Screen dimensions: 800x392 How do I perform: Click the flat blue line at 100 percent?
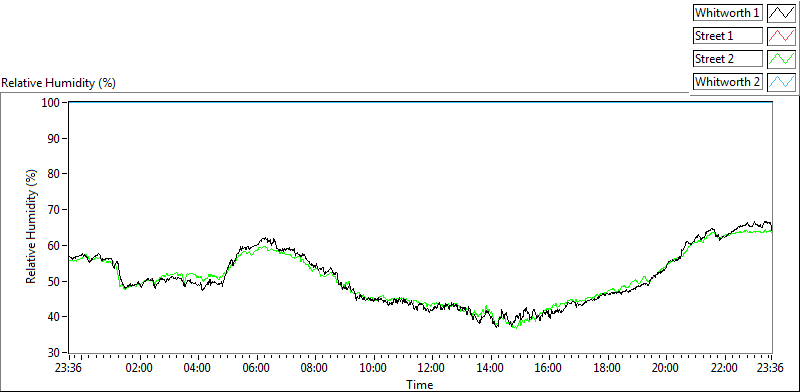(420, 102)
